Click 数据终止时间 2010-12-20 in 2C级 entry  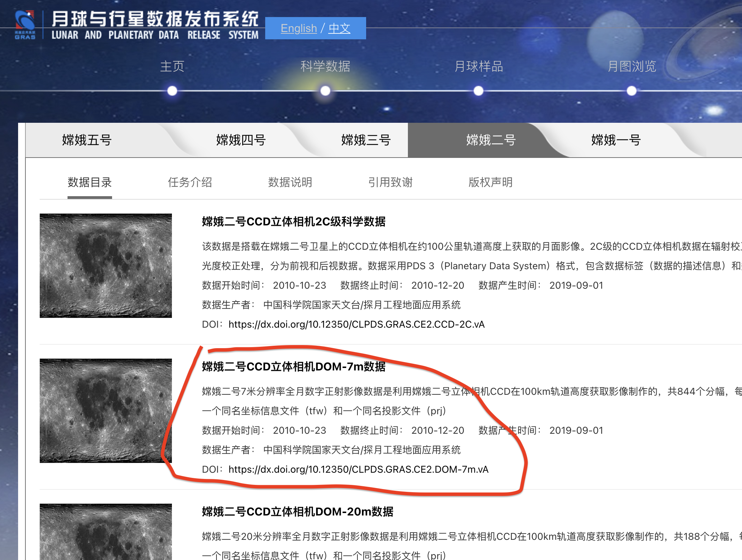[x=402, y=285]
